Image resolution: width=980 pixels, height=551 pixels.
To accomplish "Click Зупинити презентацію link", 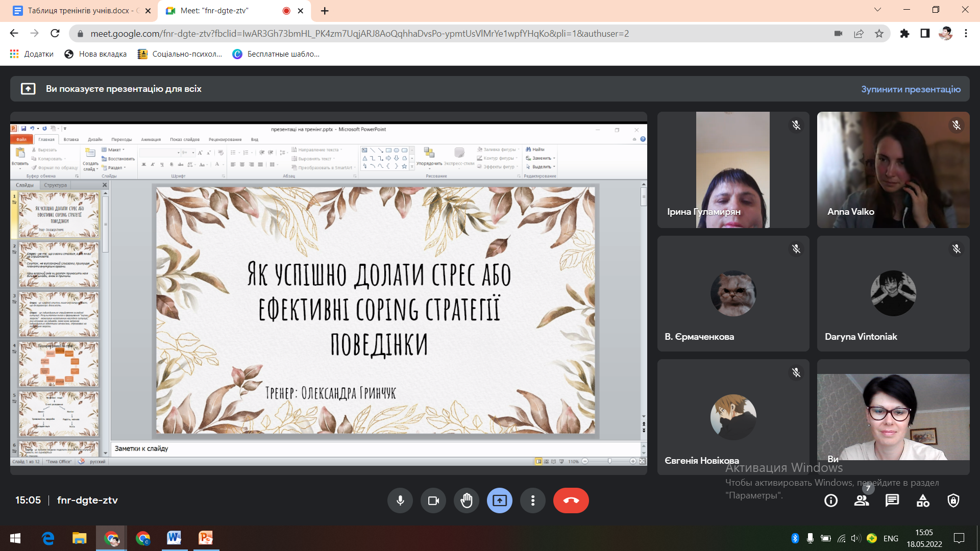I will pyautogui.click(x=911, y=89).
